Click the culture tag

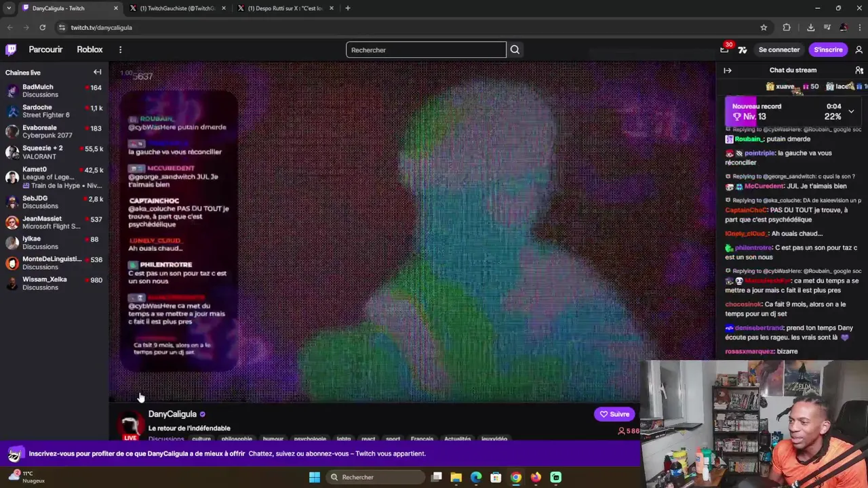(201, 439)
